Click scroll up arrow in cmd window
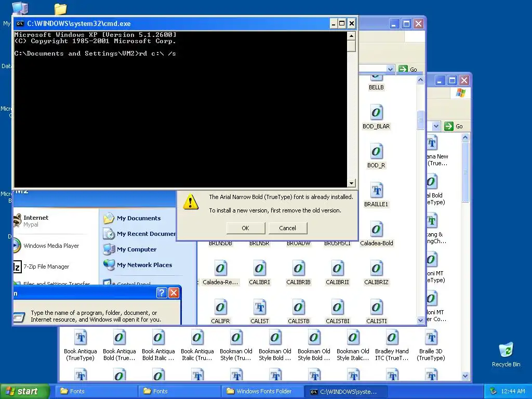Screen dimensions: 532x399 (x=351, y=36)
